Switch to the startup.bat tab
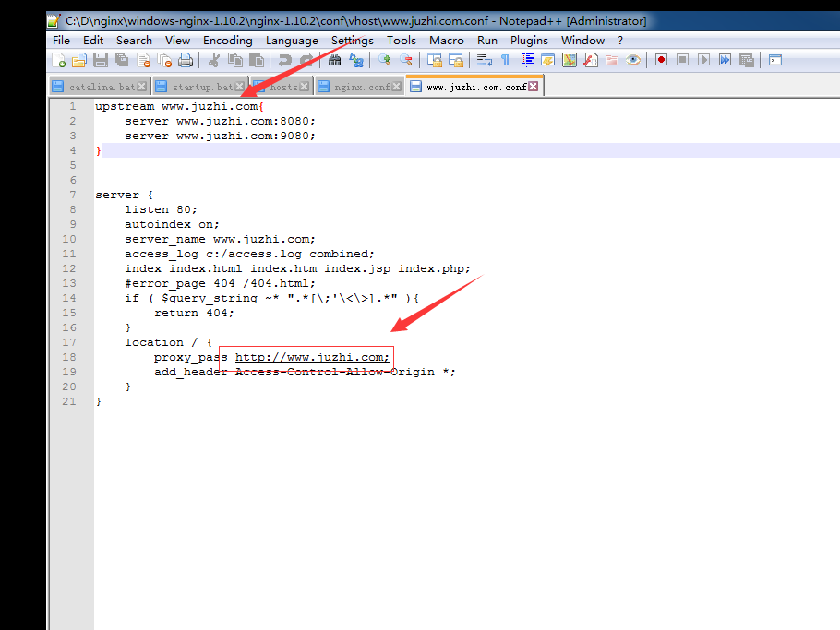The height and width of the screenshot is (630, 840). [x=202, y=87]
